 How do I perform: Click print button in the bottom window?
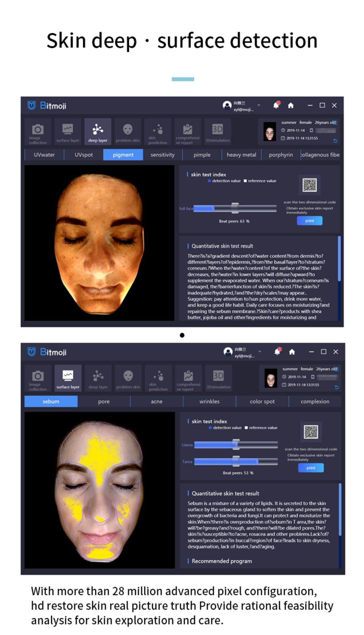[x=311, y=468]
